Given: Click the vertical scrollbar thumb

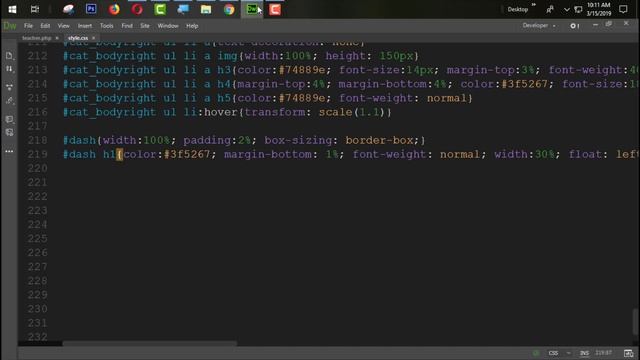Looking at the screenshot, I should [635, 322].
